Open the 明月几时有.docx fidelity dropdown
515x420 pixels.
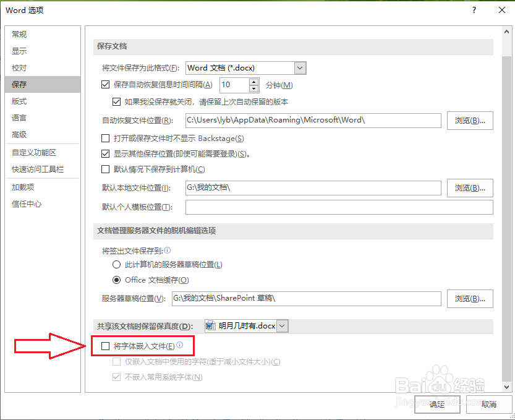(x=281, y=325)
